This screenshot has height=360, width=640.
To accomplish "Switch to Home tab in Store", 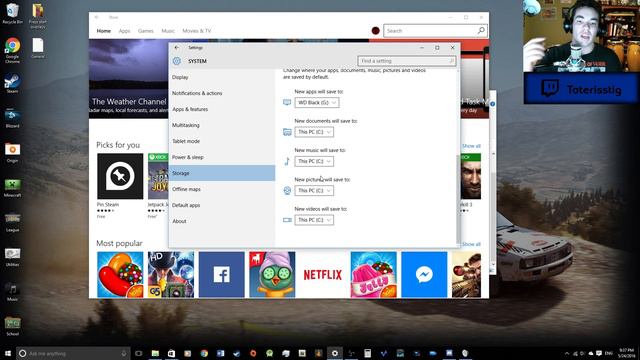I will 104,31.
